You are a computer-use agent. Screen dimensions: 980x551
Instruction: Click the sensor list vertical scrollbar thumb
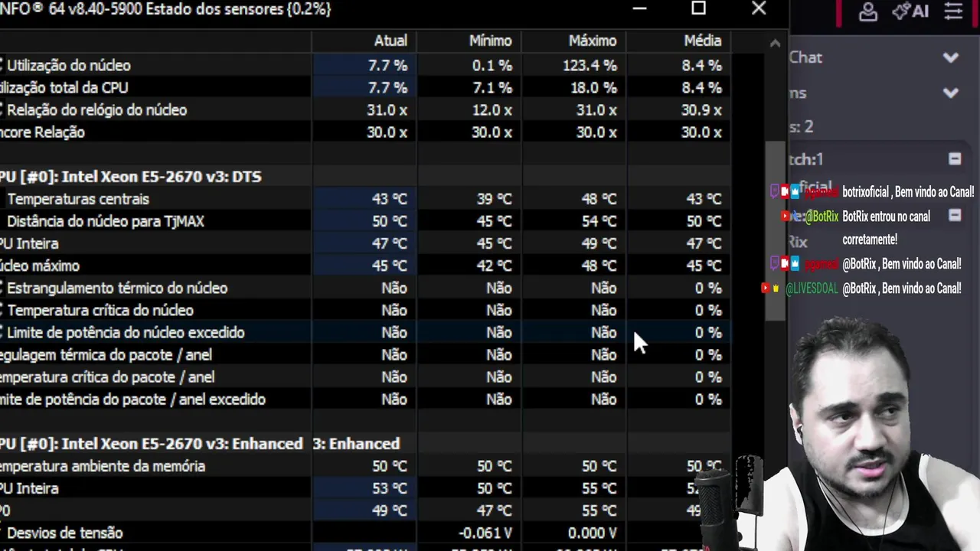pyautogui.click(x=776, y=231)
